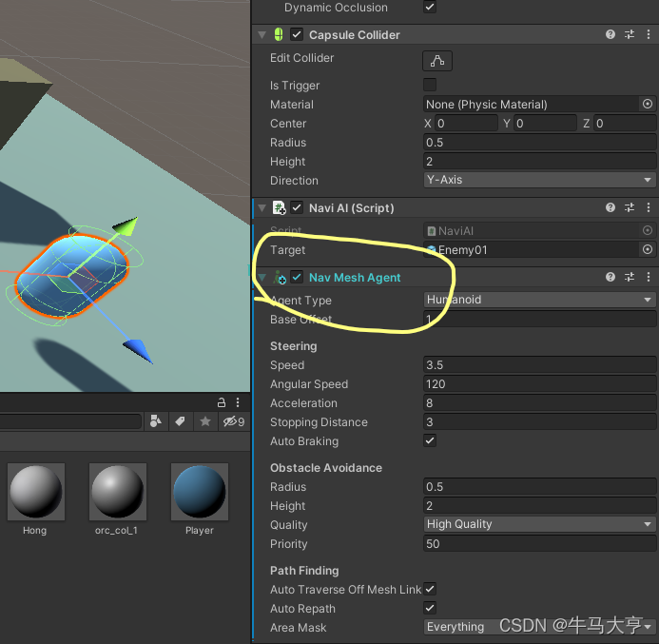The height and width of the screenshot is (644, 659).
Task: Click Capsule Collider header title
Action: (355, 35)
